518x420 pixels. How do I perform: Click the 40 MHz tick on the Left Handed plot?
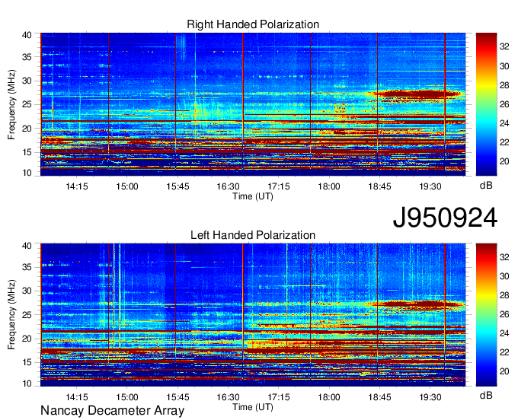tap(27, 246)
